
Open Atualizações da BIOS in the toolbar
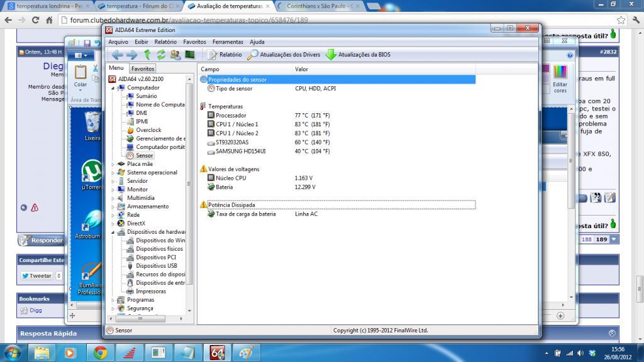coord(358,55)
